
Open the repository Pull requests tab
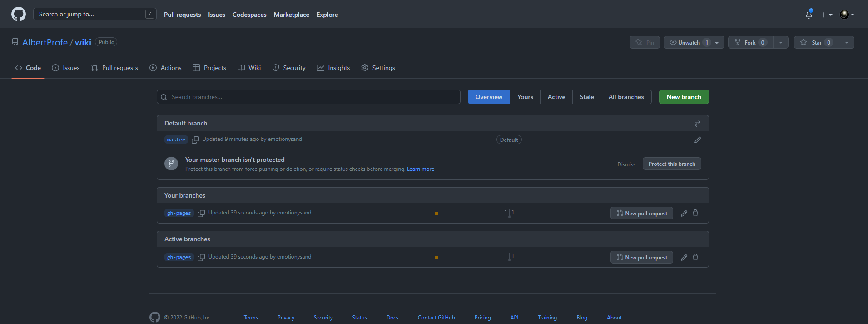click(x=114, y=68)
